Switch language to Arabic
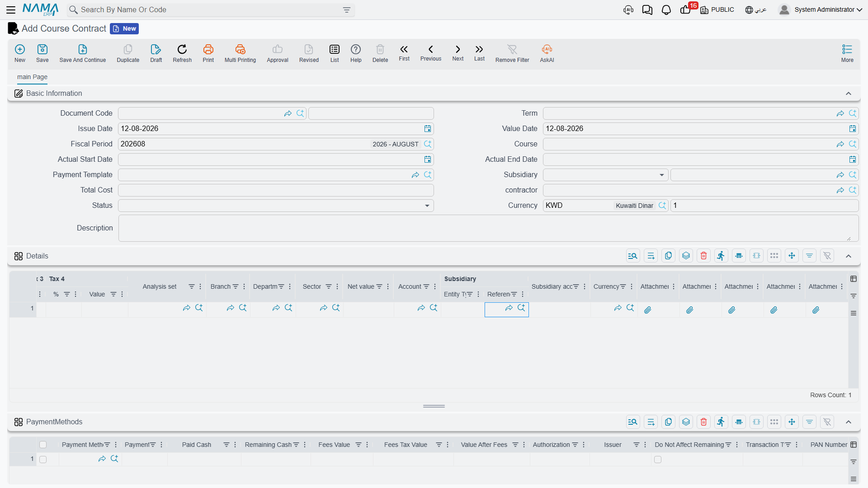This screenshot has height=488, width=868. 756,9
